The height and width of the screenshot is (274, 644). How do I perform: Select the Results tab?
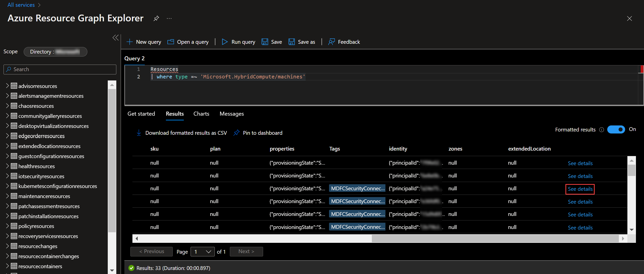click(175, 114)
